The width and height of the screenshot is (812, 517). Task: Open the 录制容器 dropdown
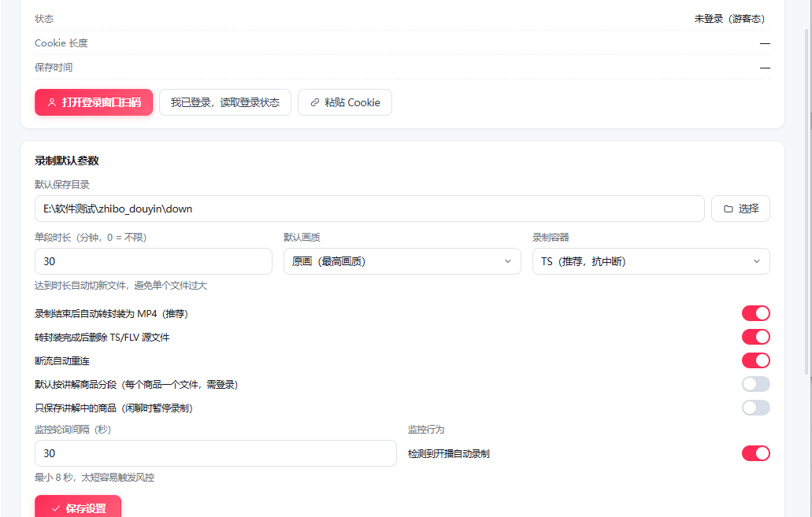[651, 261]
